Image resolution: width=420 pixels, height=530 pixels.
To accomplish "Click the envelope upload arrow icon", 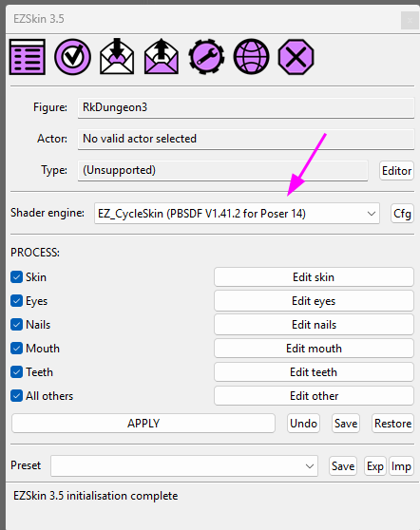I will point(162,56).
